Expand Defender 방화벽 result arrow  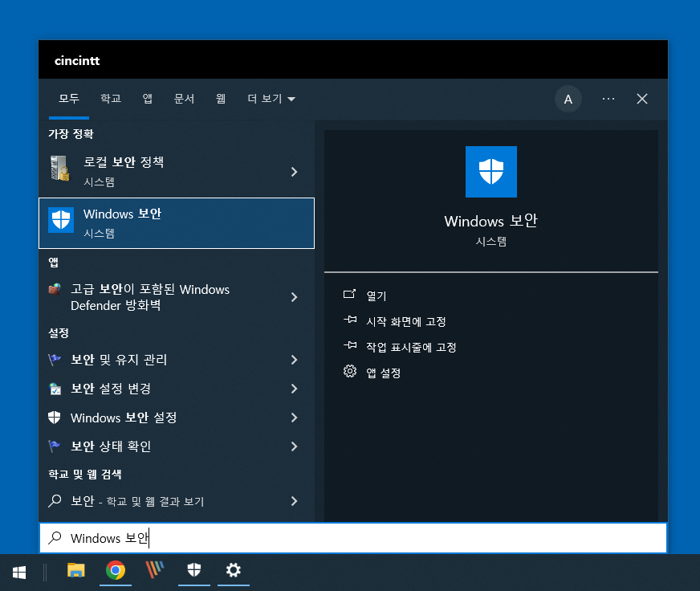(x=294, y=297)
